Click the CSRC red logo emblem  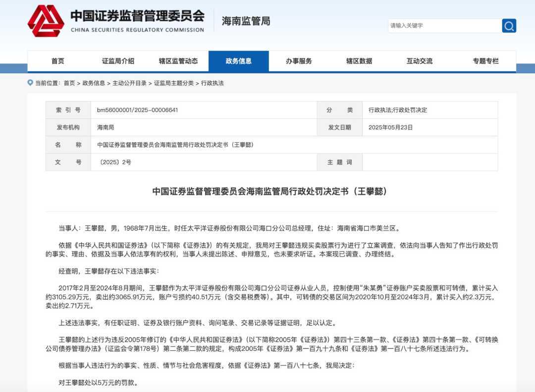[x=46, y=21]
